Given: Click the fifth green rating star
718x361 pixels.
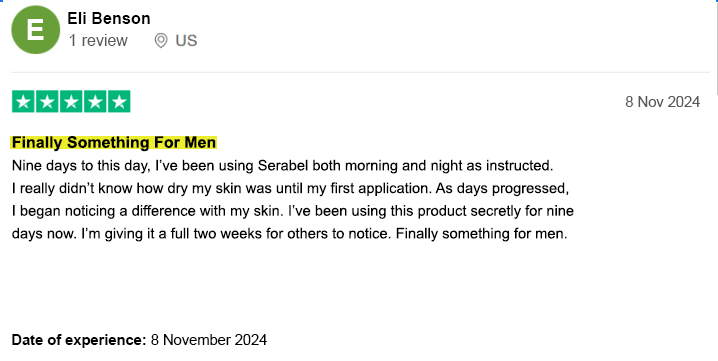Looking at the screenshot, I should click(x=119, y=101).
